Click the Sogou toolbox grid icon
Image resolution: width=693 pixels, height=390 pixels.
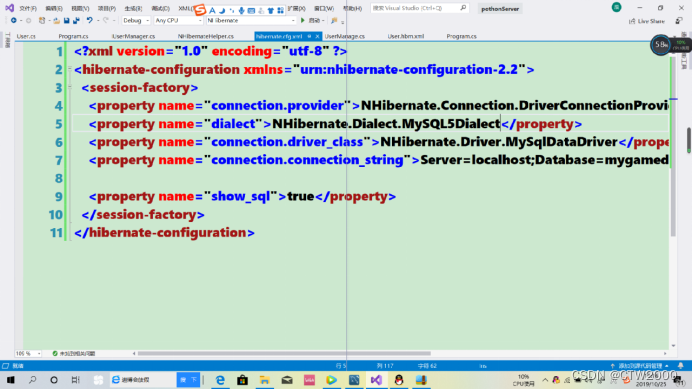280,10
